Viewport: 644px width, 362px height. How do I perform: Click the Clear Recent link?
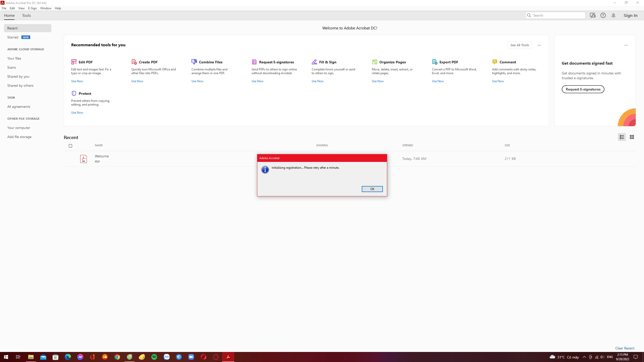(x=625, y=348)
